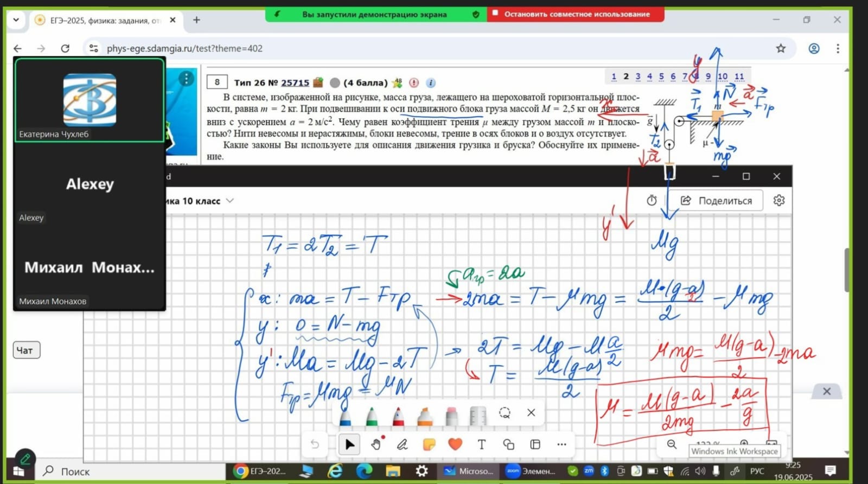The width and height of the screenshot is (868, 484).
Task: Choose the eraser tool
Action: tap(451, 417)
